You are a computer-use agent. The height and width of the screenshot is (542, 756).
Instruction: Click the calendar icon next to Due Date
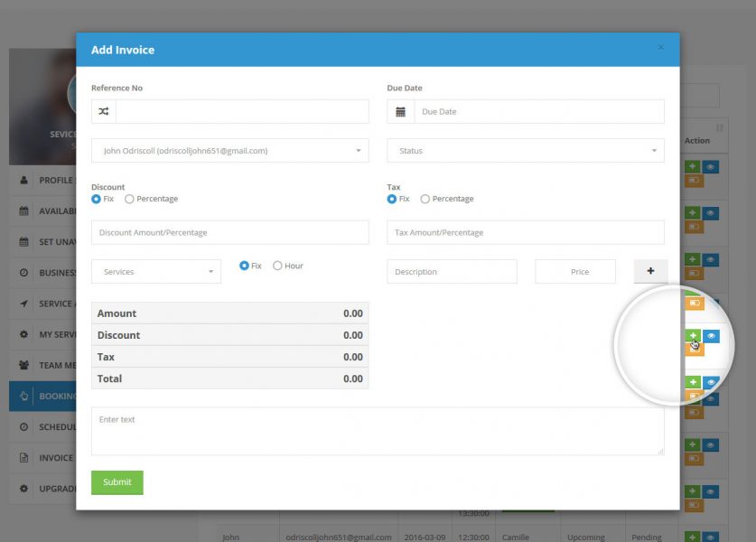[400, 111]
